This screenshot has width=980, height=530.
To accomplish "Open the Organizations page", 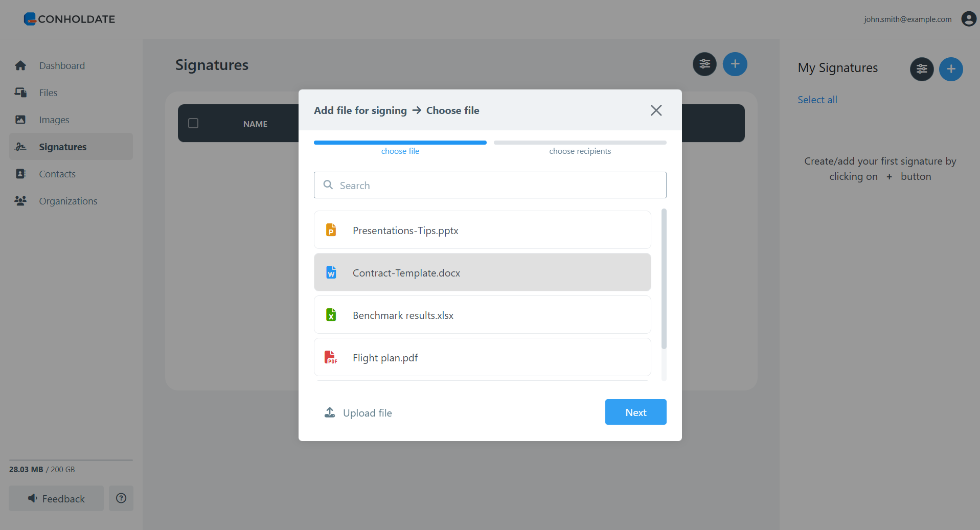I will (x=68, y=201).
